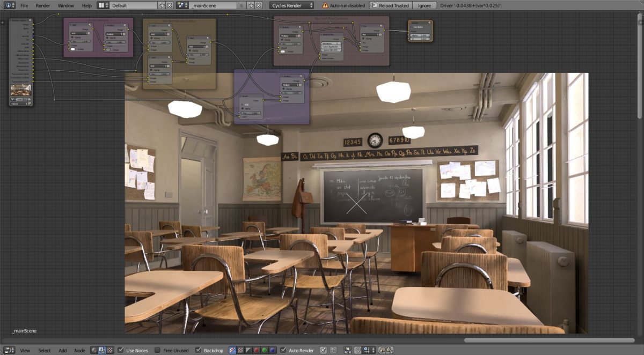This screenshot has height=355, width=644.
Task: Click the copy nodes icon near the header end
Action: point(347,350)
